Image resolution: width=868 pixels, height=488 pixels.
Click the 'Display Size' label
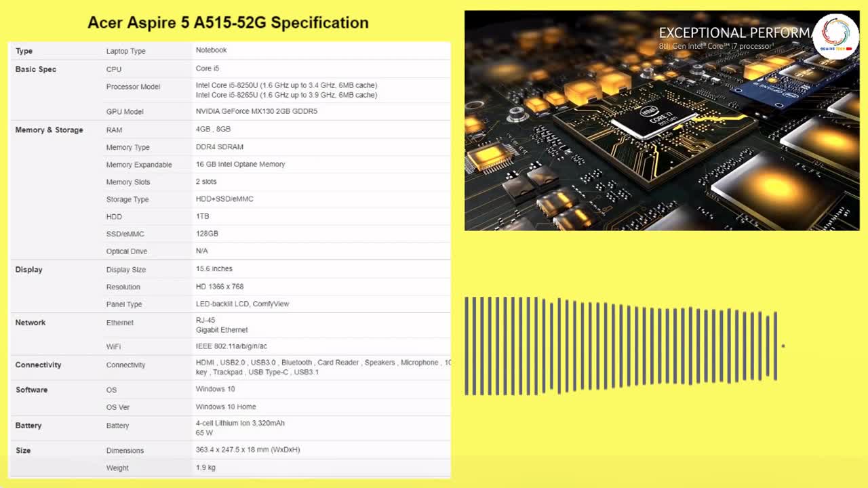pyautogui.click(x=125, y=270)
